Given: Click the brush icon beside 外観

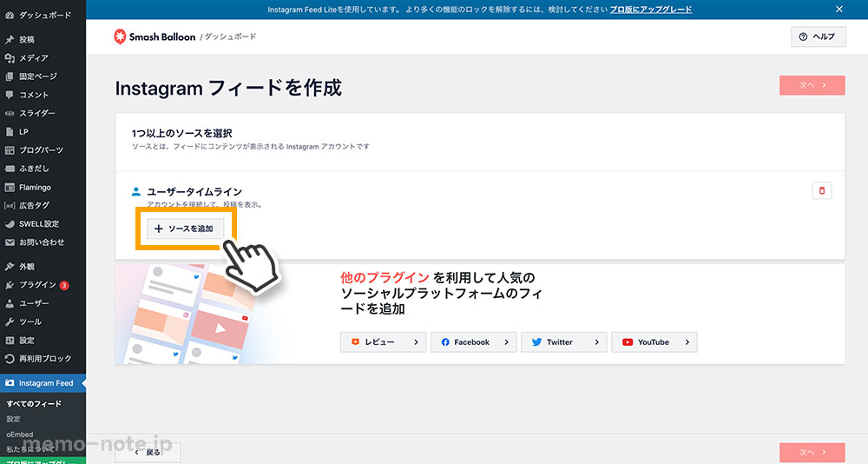Looking at the screenshot, I should tap(10, 267).
